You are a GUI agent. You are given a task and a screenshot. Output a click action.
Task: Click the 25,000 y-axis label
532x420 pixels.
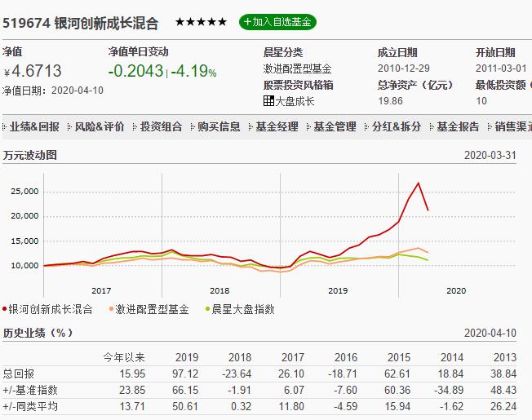click(x=24, y=192)
